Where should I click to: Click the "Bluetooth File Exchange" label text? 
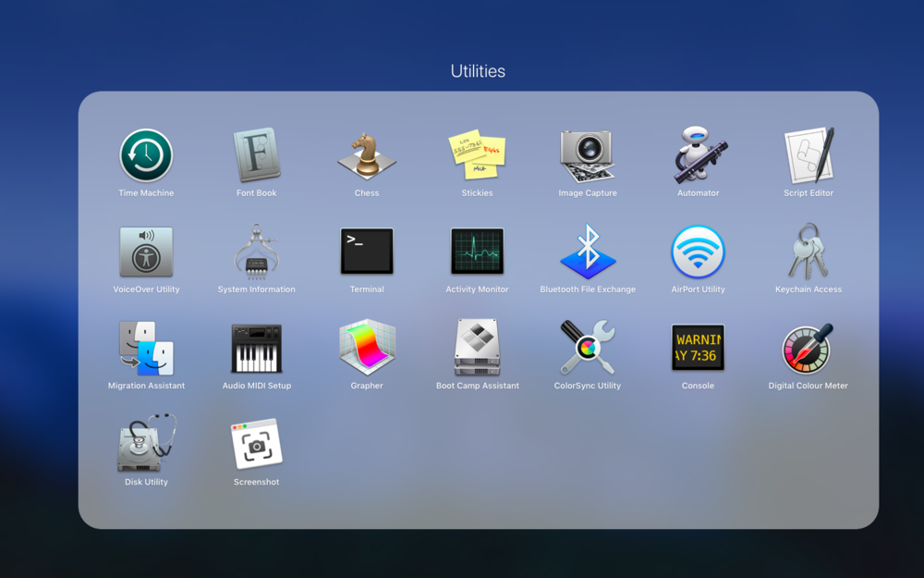pos(588,289)
